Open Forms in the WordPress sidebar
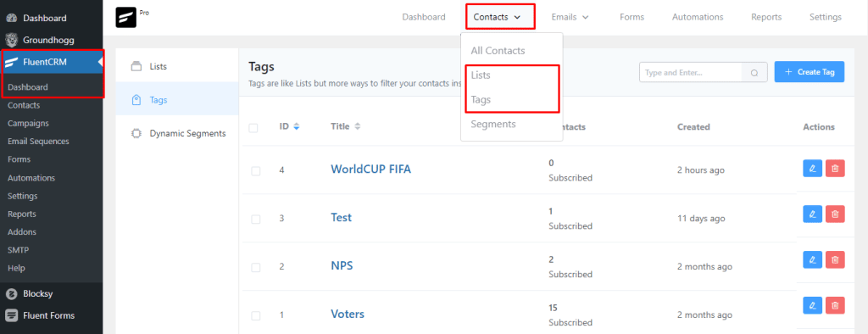Screen dimensions: 868x334 19,159
